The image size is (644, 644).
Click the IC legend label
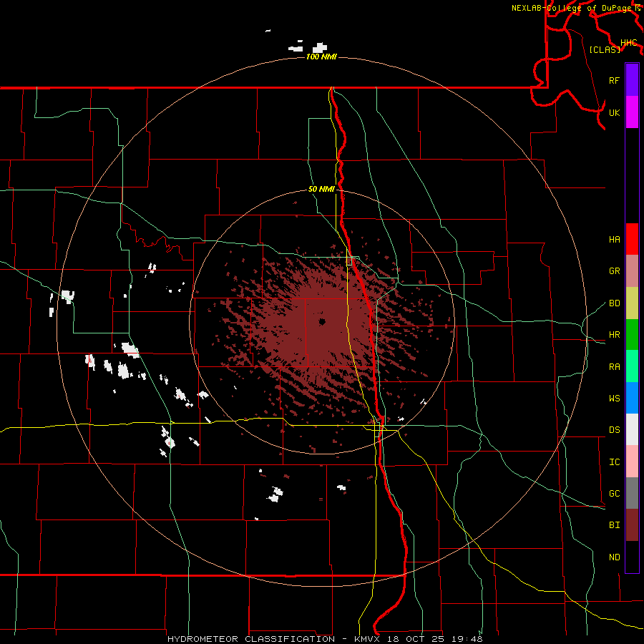click(x=614, y=462)
